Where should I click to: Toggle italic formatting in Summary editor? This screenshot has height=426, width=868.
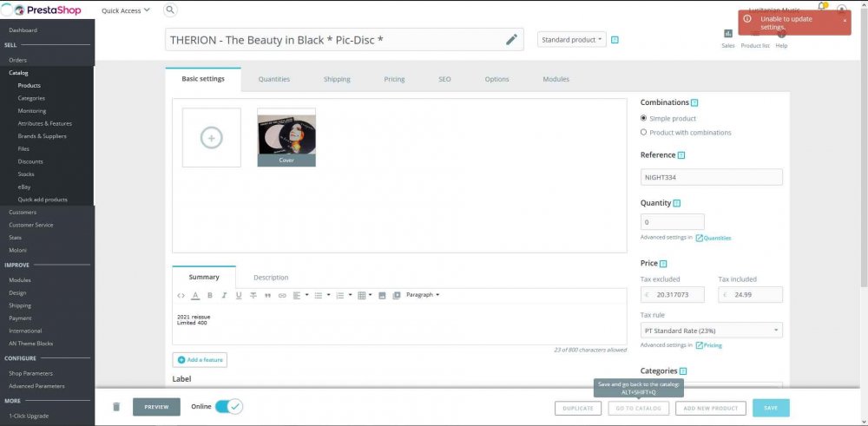(x=224, y=296)
